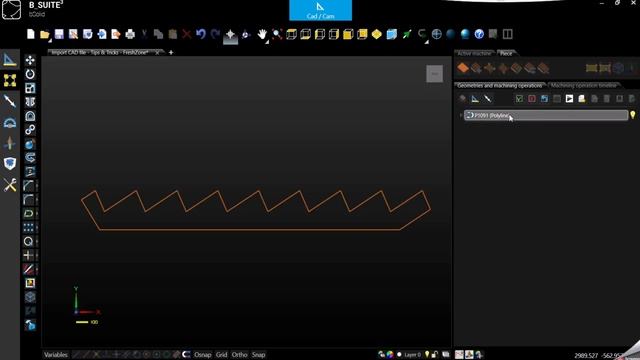
Task: Click the blue triangle geometry filter icon
Action: (475, 99)
